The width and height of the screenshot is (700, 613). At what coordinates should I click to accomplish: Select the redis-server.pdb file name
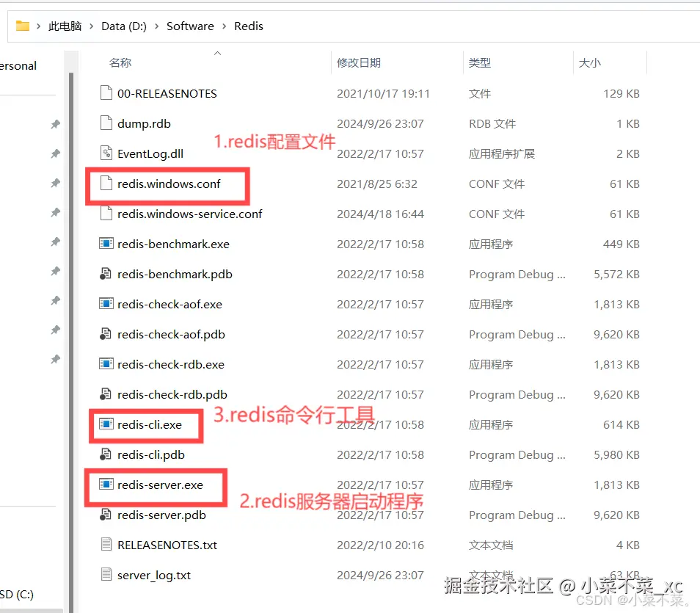(161, 515)
